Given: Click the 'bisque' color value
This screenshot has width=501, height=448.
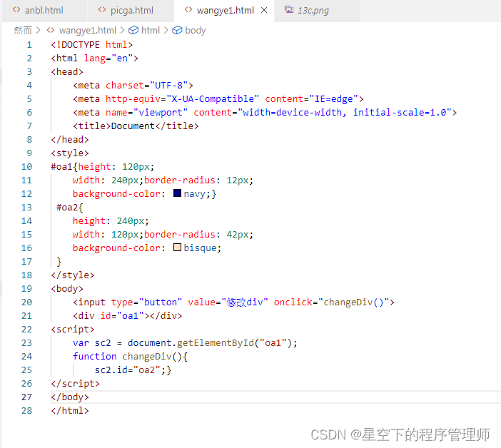Looking at the screenshot, I should (x=200, y=248).
